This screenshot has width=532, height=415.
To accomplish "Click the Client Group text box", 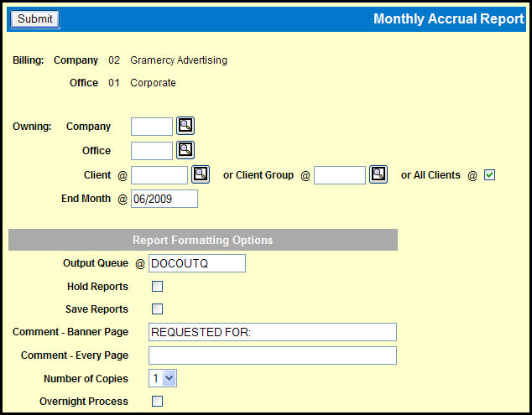I will pos(340,175).
